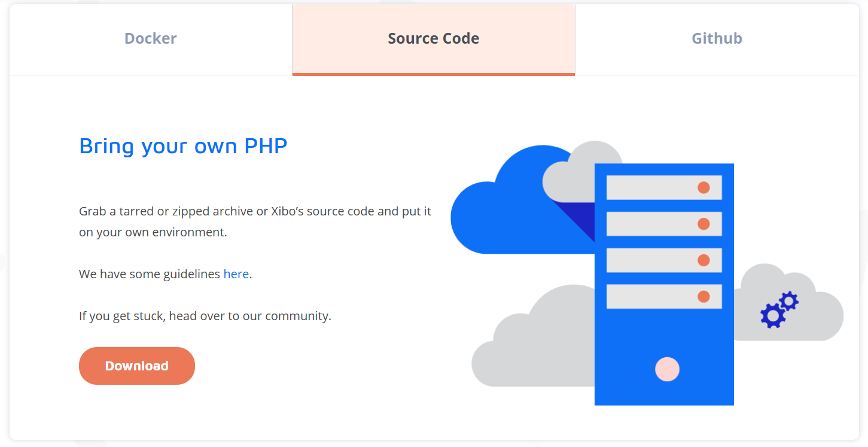Click the bottom gray drive bay bar
The width and height of the screenshot is (868, 447).
click(649, 297)
